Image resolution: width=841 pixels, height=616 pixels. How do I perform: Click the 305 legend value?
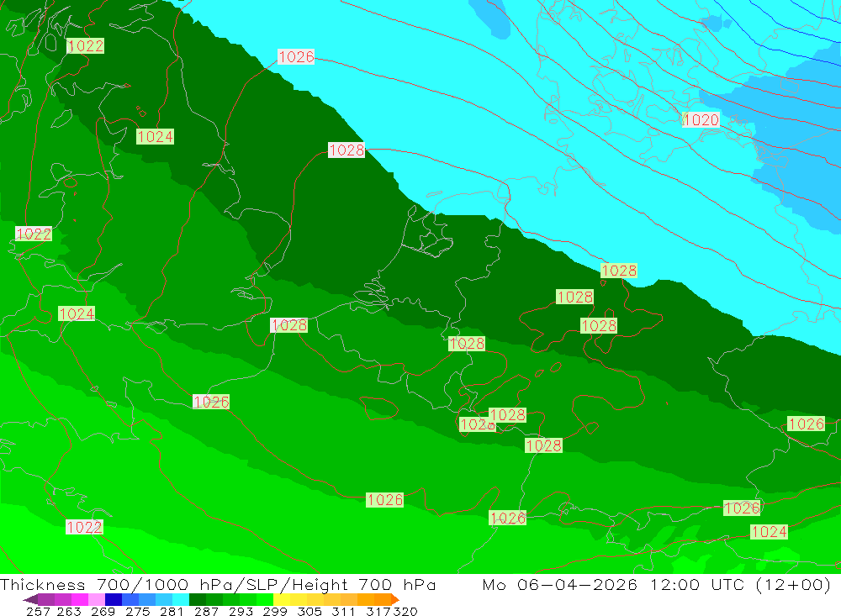(x=309, y=611)
